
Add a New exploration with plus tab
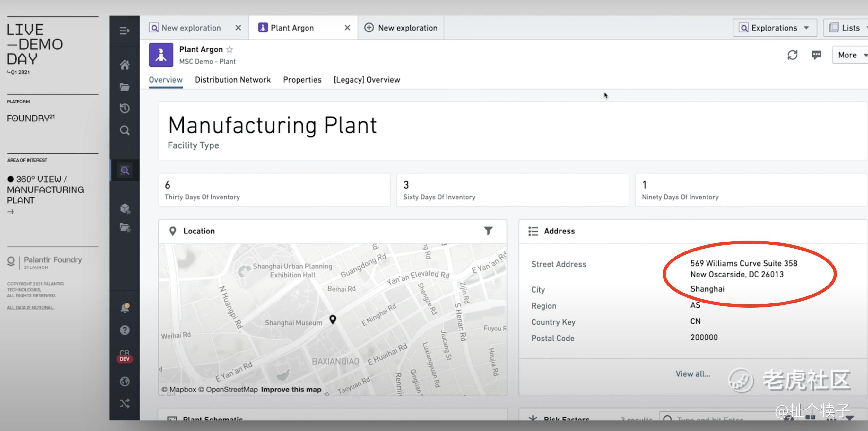[x=401, y=28]
